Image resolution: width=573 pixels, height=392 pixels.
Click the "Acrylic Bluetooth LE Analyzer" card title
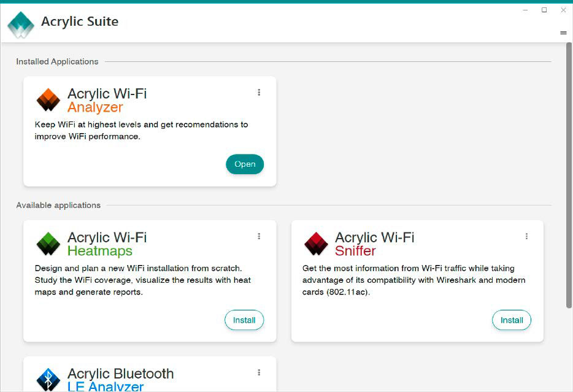pos(121,379)
